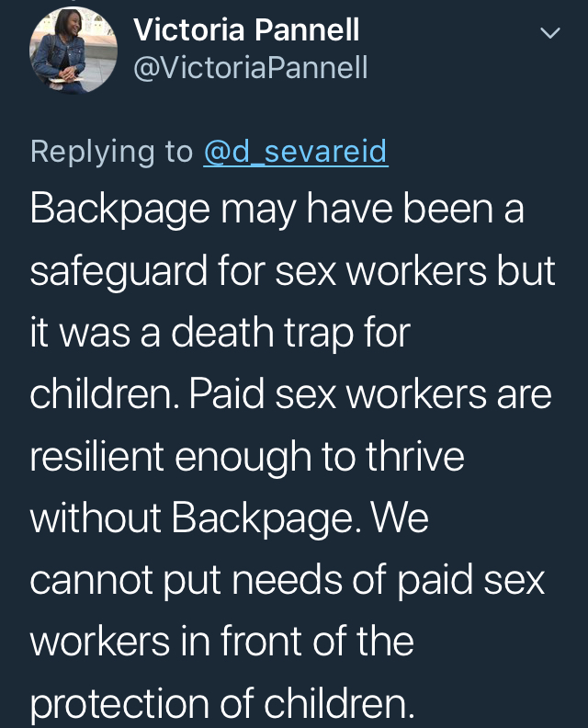
Task: Click the word 'thrive' in the tweet
Action: coord(415,456)
